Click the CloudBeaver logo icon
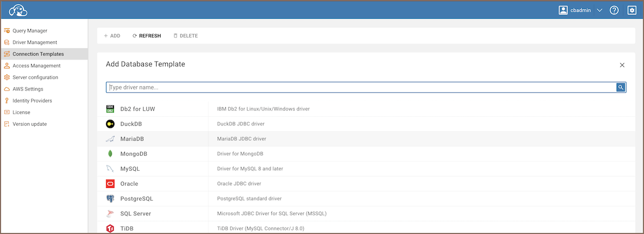This screenshot has width=644, height=234. pyautogui.click(x=18, y=10)
